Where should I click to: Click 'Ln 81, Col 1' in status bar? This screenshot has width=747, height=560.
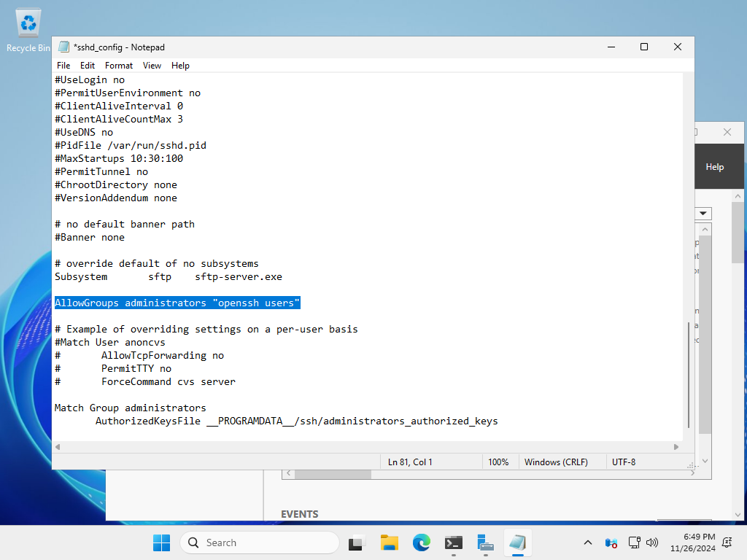pyautogui.click(x=410, y=462)
